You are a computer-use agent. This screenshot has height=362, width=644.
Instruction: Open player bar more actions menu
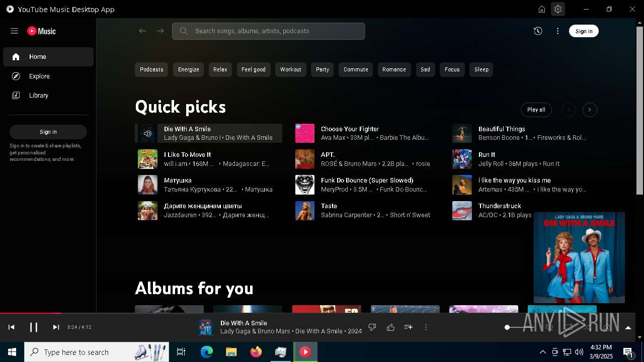pyautogui.click(x=426, y=327)
